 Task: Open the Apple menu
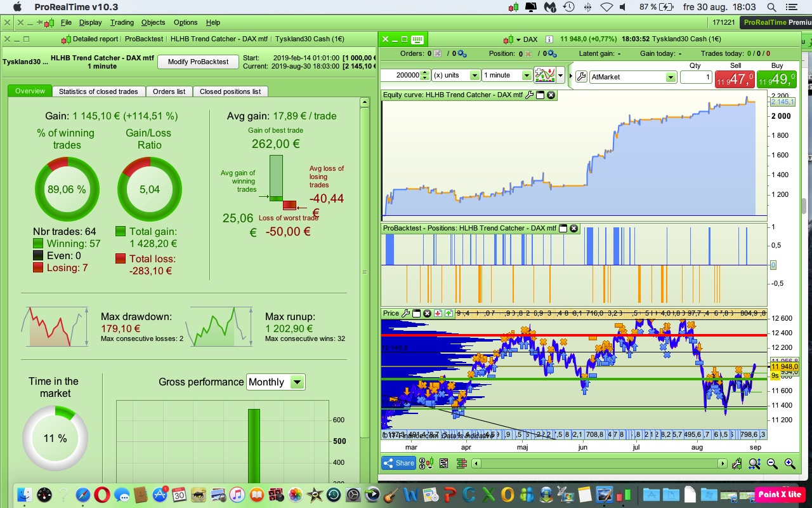point(16,7)
